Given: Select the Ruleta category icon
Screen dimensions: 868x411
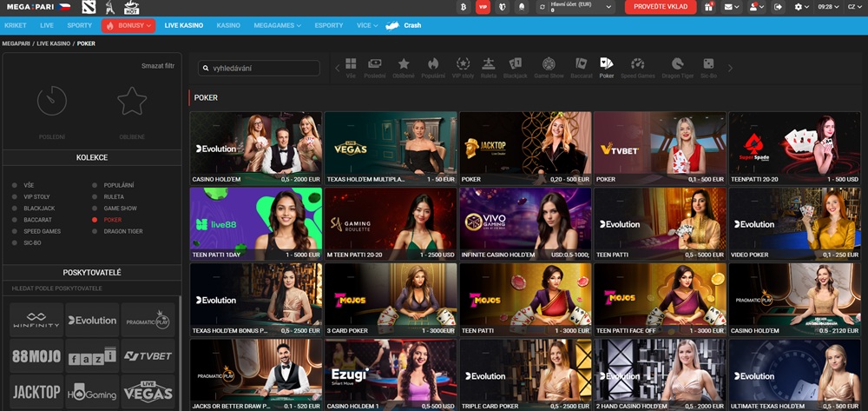Looking at the screenshot, I should click(x=488, y=68).
